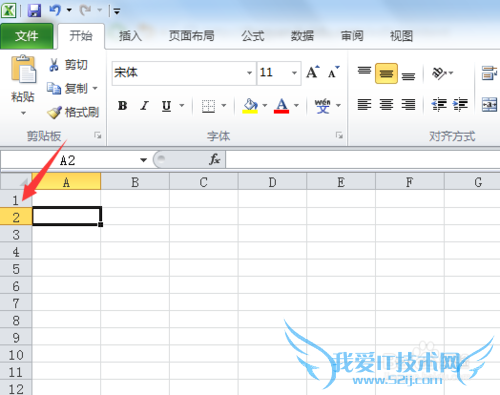The image size is (500, 395).
Task: Open the 文件 (File) tab
Action: pos(27,36)
